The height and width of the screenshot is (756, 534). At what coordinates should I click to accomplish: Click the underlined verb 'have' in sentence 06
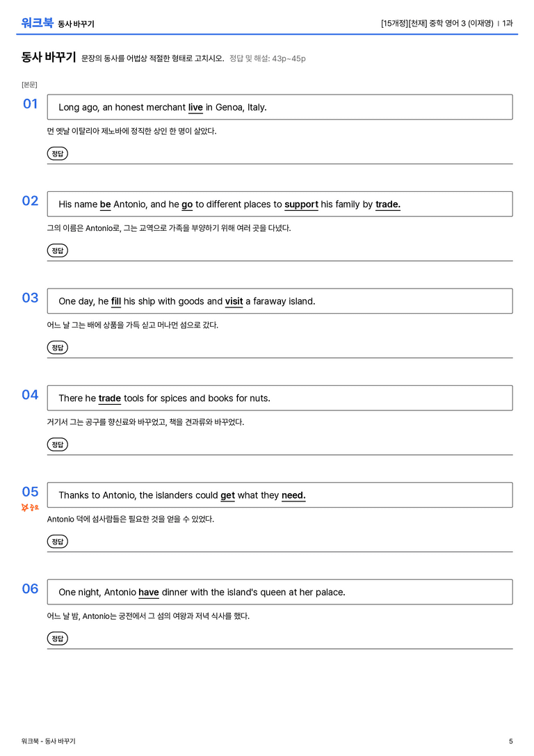pyautogui.click(x=148, y=592)
